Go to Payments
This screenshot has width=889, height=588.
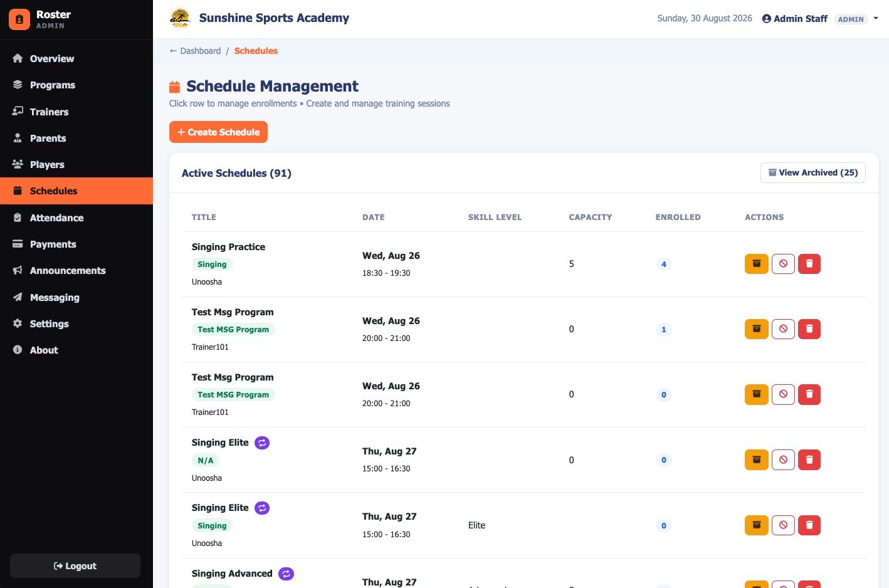[76, 244]
